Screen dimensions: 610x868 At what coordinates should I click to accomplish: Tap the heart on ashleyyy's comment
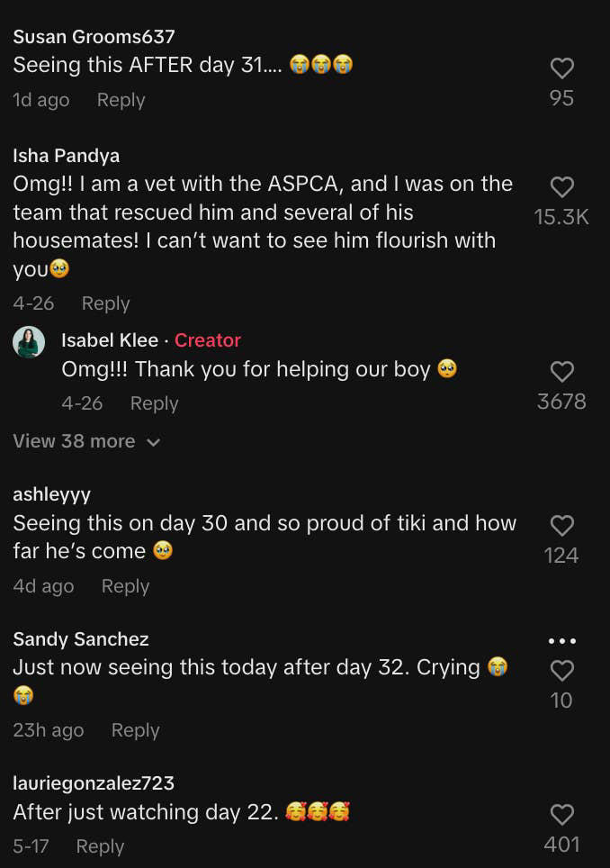561,526
